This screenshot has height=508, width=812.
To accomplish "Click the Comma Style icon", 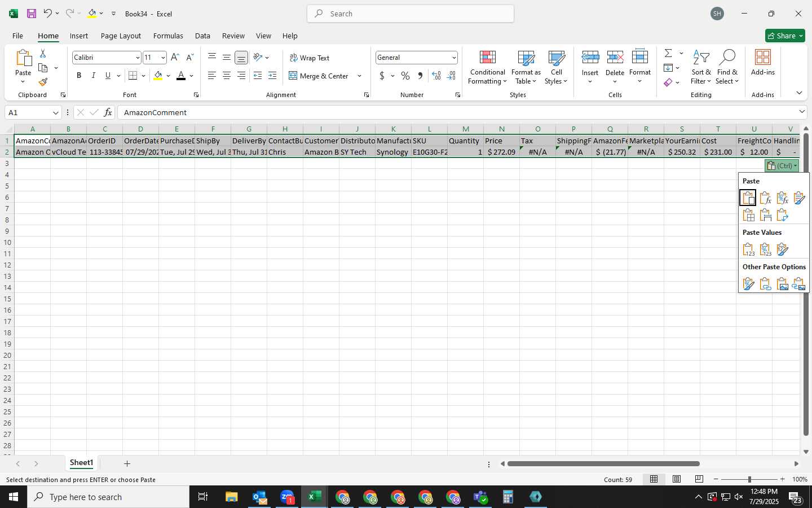I will click(x=420, y=76).
